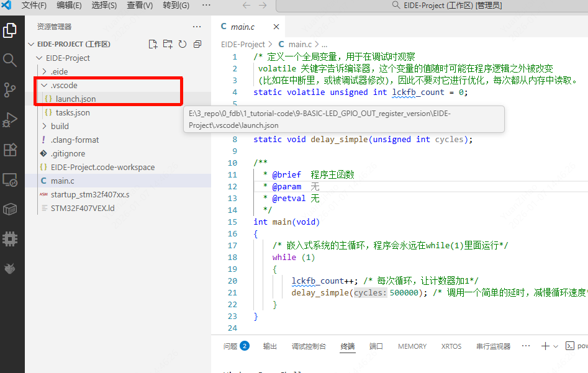This screenshot has height=373, width=588.
Task: Open the Source Control view
Action: click(10, 89)
